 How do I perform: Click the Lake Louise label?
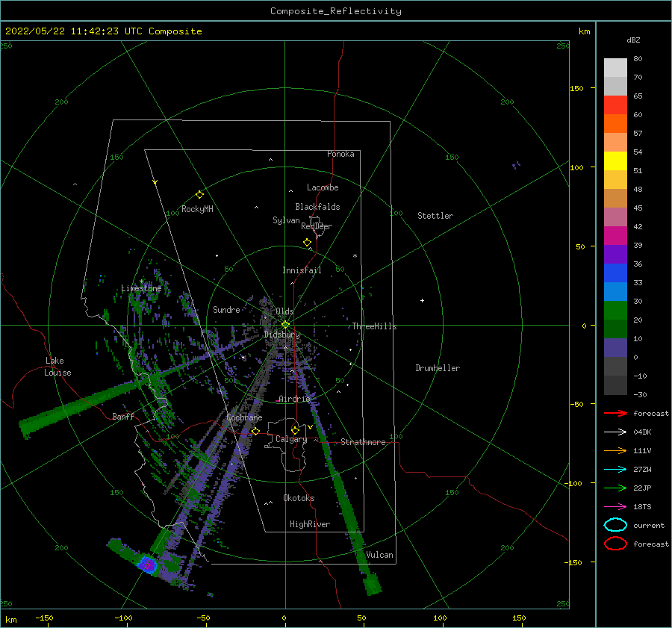[x=57, y=367]
